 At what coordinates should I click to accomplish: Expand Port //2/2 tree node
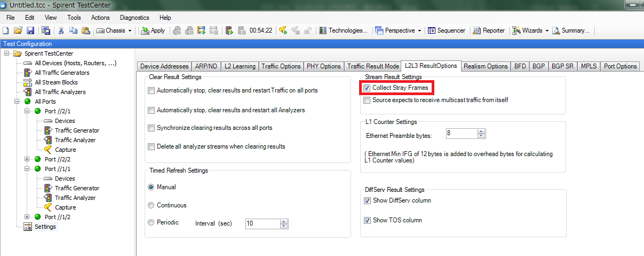(27, 159)
